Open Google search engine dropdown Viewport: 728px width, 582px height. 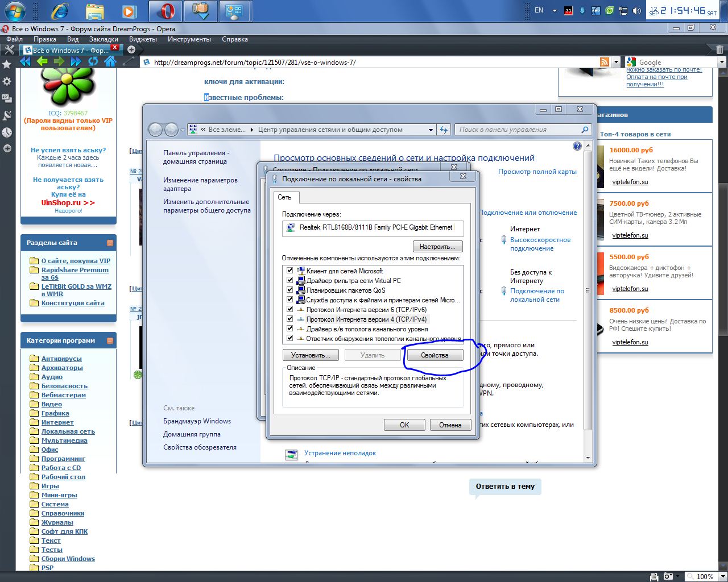pos(722,62)
